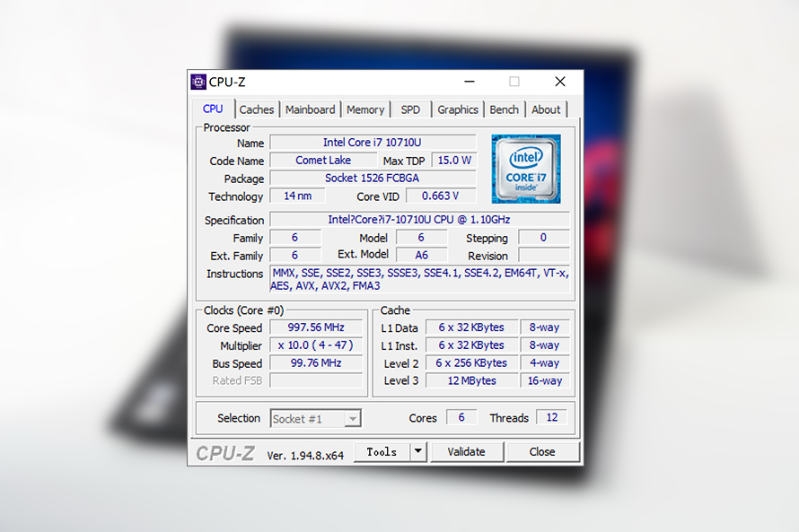The width and height of the screenshot is (799, 532).
Task: Open the Bench tab
Action: click(x=504, y=109)
